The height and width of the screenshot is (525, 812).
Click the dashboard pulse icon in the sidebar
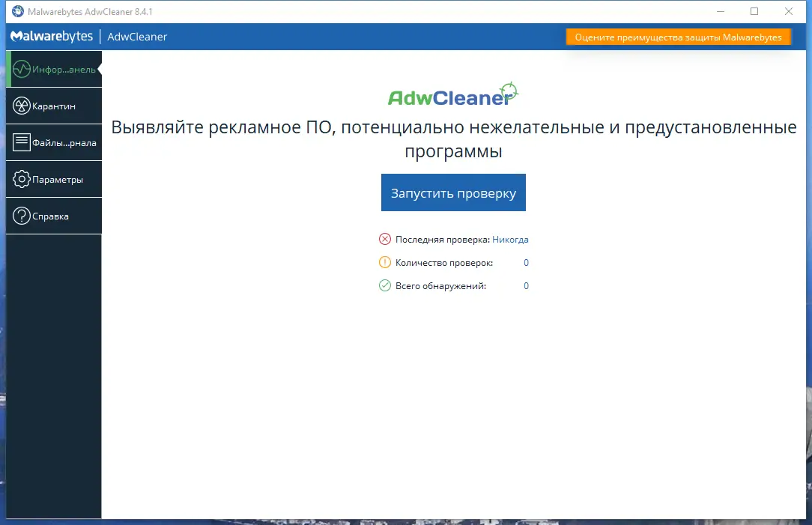(x=21, y=69)
